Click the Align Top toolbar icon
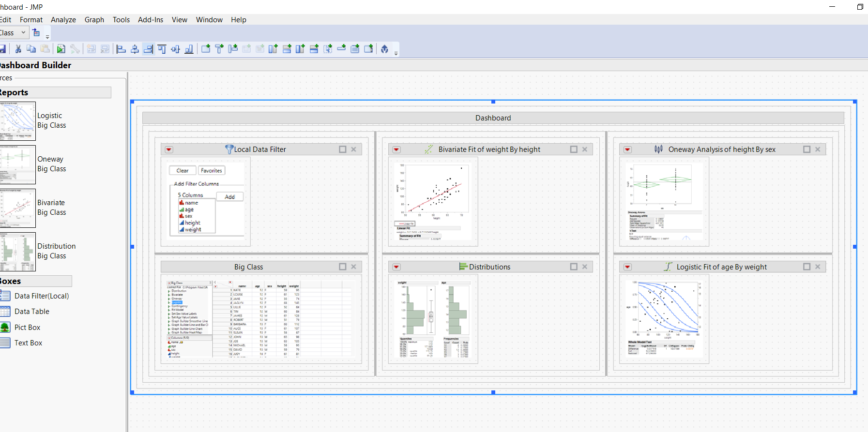 (162, 49)
